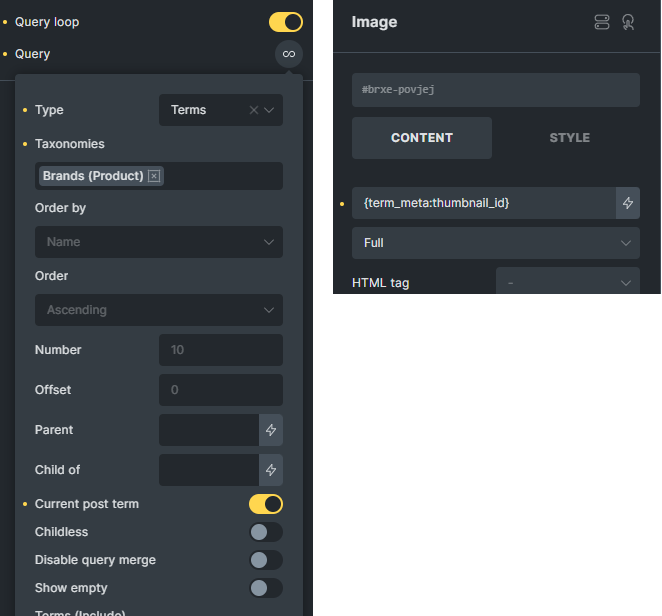
Task: Disable the Query loop toggle
Action: tap(286, 22)
